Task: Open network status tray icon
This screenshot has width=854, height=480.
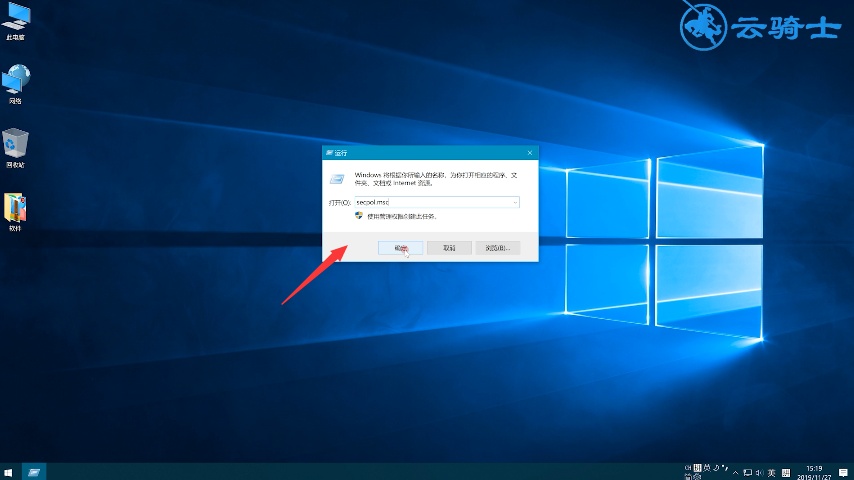Action: click(747, 473)
